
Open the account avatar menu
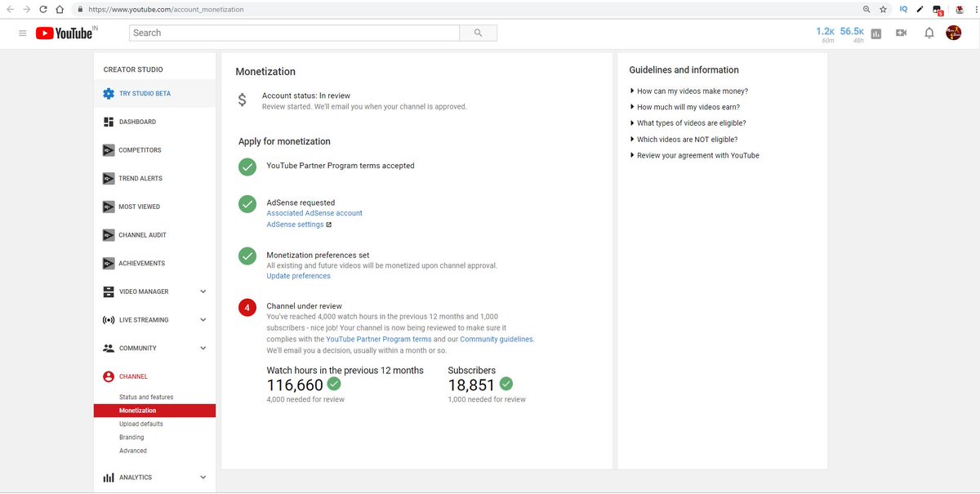[954, 33]
